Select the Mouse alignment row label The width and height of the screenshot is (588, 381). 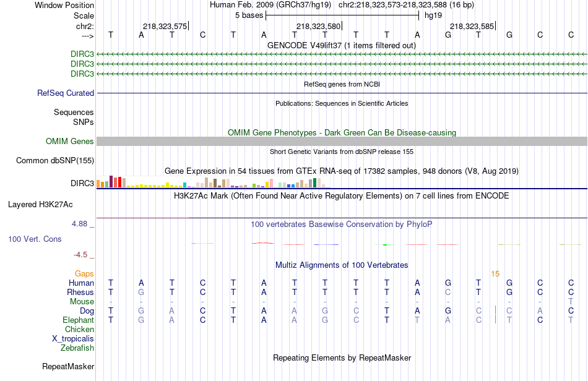click(x=82, y=302)
